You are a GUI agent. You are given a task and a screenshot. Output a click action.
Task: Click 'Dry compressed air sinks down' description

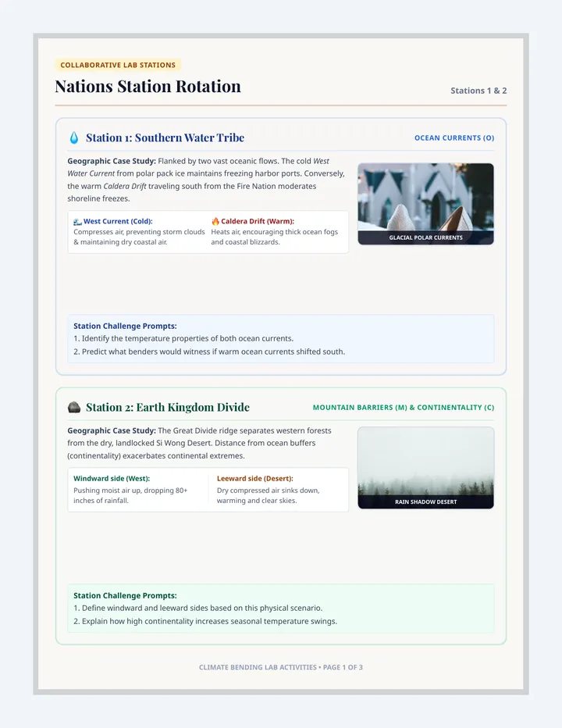click(269, 495)
